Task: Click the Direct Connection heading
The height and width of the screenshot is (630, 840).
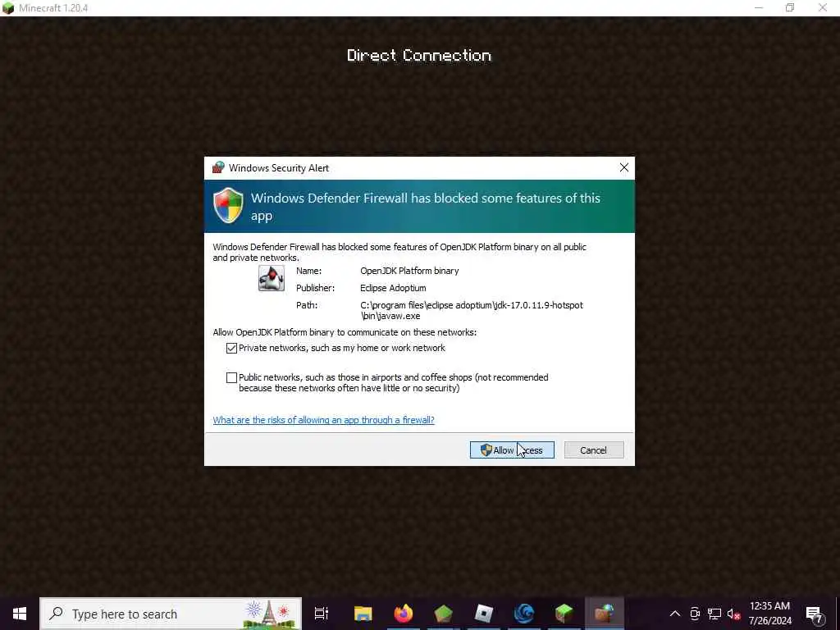Action: point(419,55)
